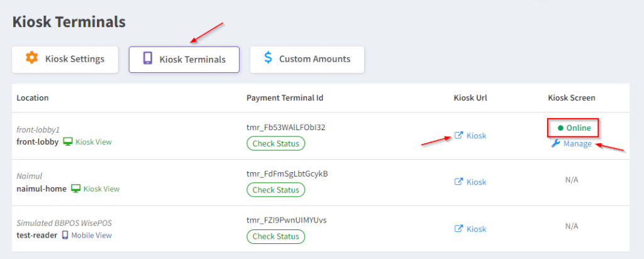Click the green Online status badge

574,128
